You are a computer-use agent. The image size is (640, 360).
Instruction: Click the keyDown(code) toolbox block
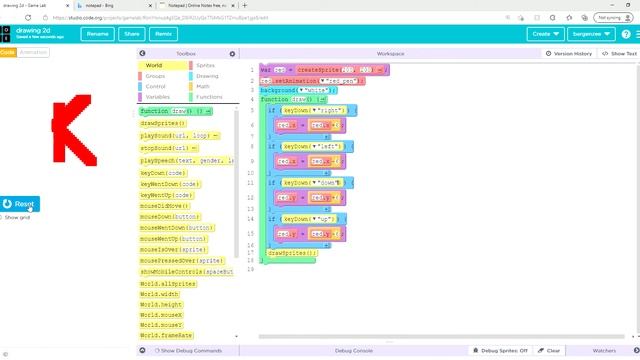tap(163, 173)
